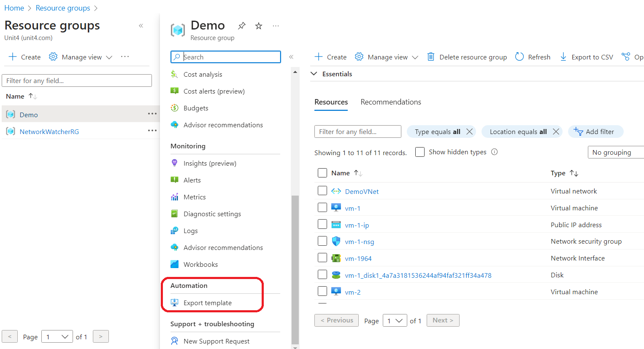Open the NetworkWatcherRG resource group
The width and height of the screenshot is (644, 349).
pos(49,132)
